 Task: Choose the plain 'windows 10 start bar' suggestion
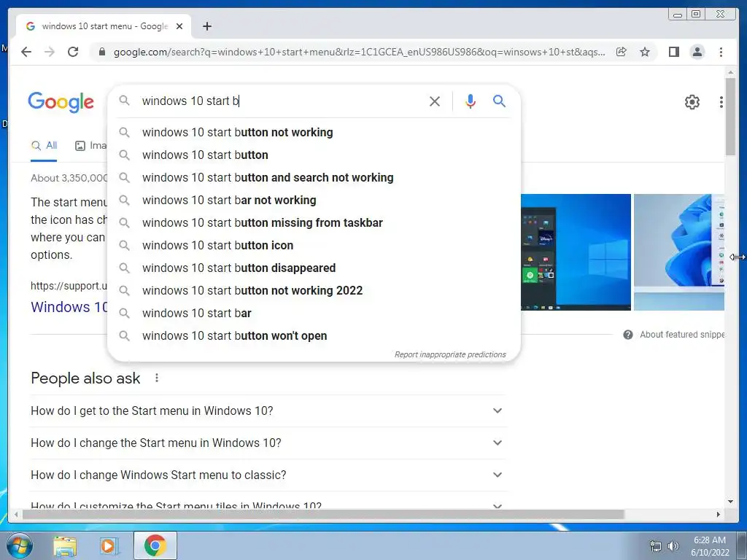point(314,314)
